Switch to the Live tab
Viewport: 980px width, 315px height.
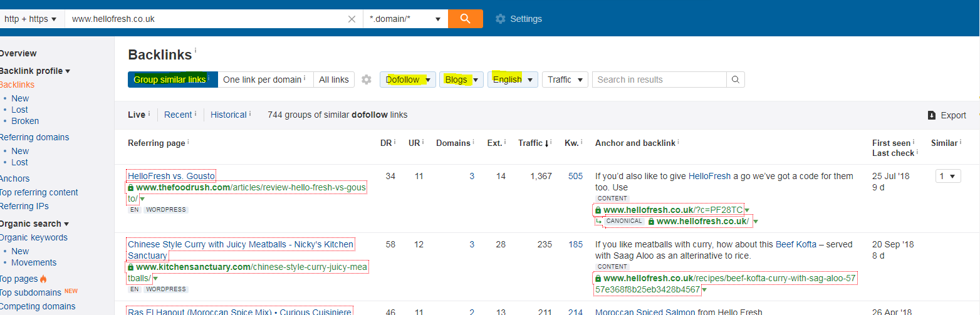point(137,115)
